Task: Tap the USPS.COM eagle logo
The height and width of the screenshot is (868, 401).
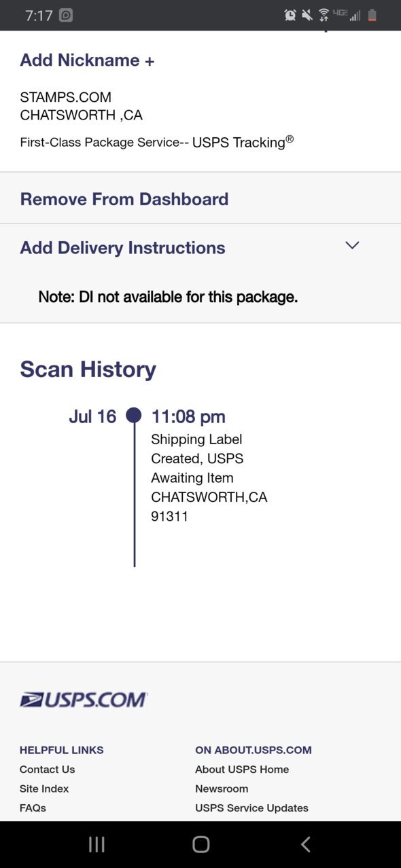Action: (x=84, y=700)
